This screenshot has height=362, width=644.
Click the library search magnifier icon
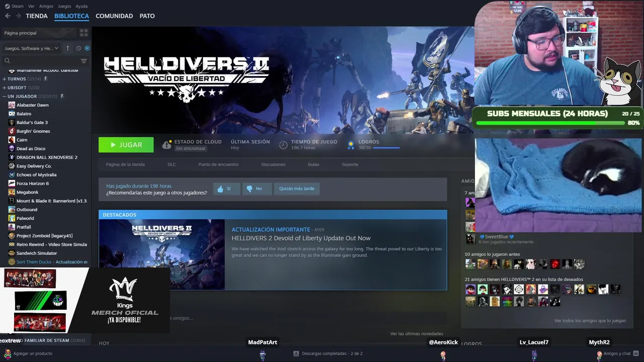click(x=7, y=61)
